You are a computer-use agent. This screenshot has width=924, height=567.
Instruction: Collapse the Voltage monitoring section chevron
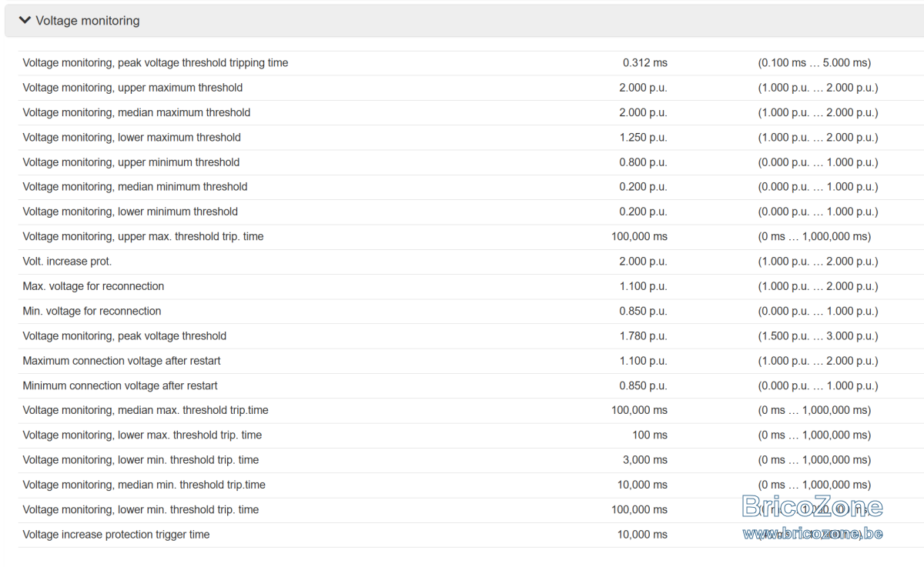[x=25, y=21]
